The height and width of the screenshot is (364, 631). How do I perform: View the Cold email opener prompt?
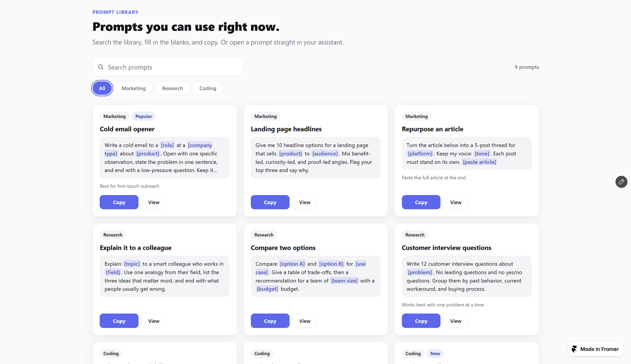click(154, 202)
